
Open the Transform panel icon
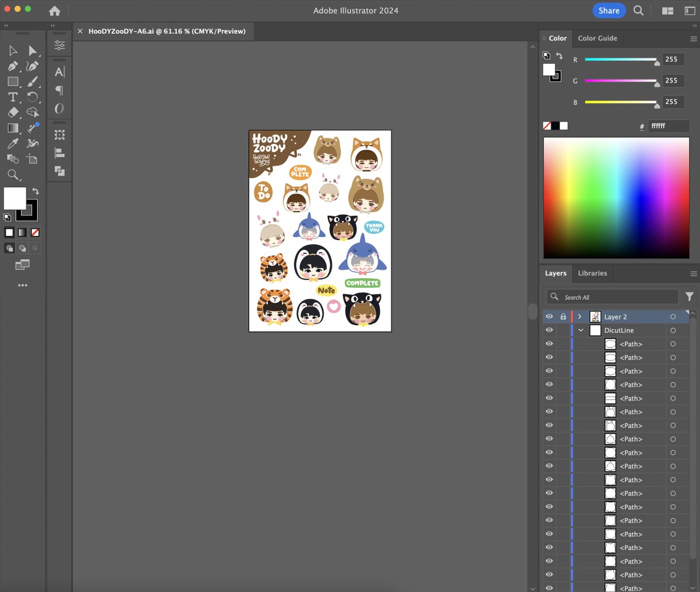pyautogui.click(x=60, y=135)
